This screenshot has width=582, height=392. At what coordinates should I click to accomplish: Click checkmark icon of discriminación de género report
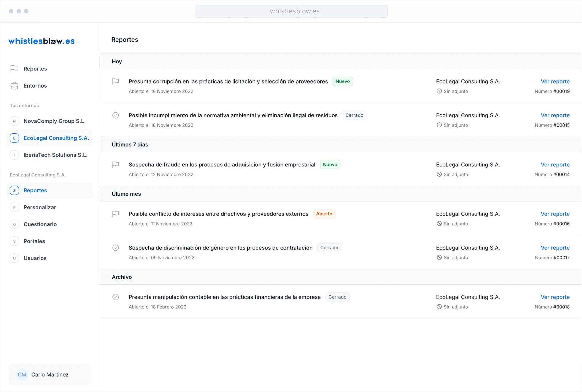(x=115, y=248)
